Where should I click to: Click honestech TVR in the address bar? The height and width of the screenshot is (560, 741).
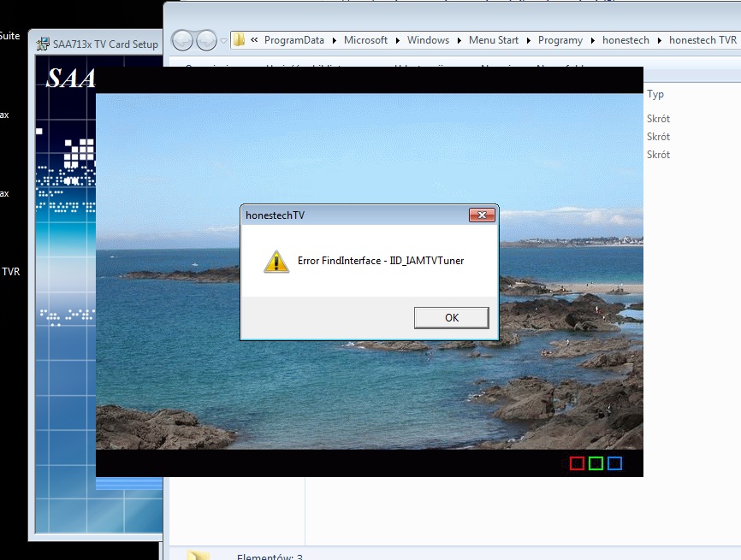tap(702, 40)
